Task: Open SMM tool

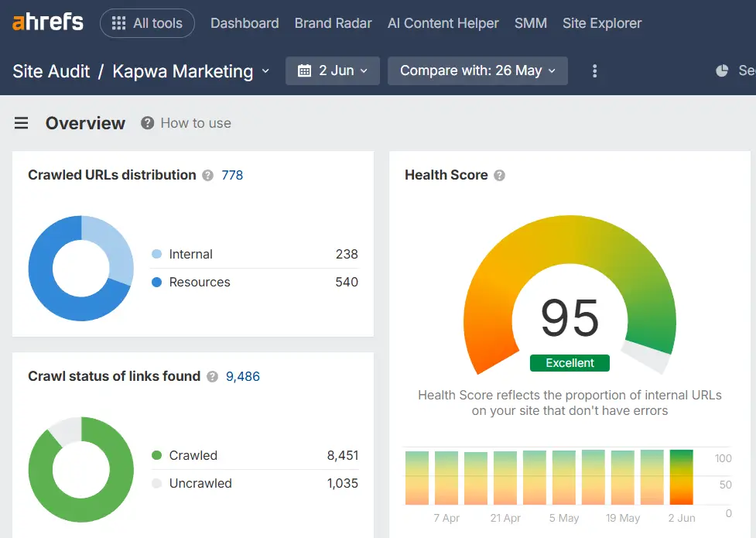Action: (x=530, y=23)
